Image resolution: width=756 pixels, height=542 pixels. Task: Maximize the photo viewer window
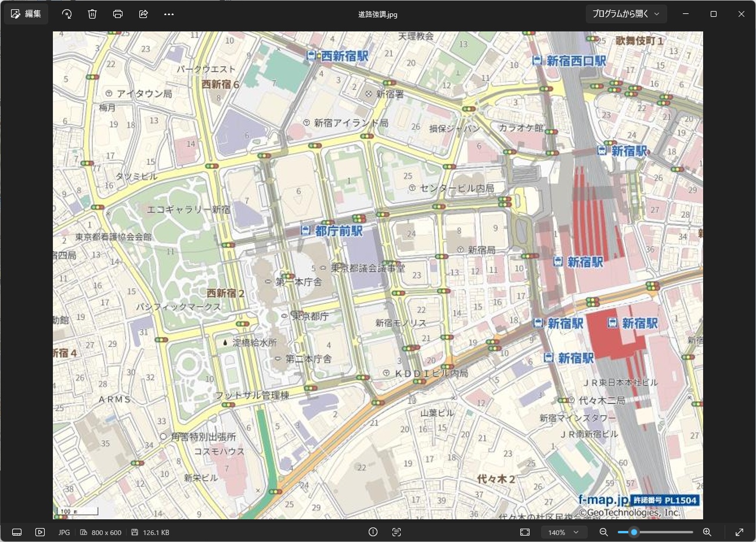[x=714, y=14]
